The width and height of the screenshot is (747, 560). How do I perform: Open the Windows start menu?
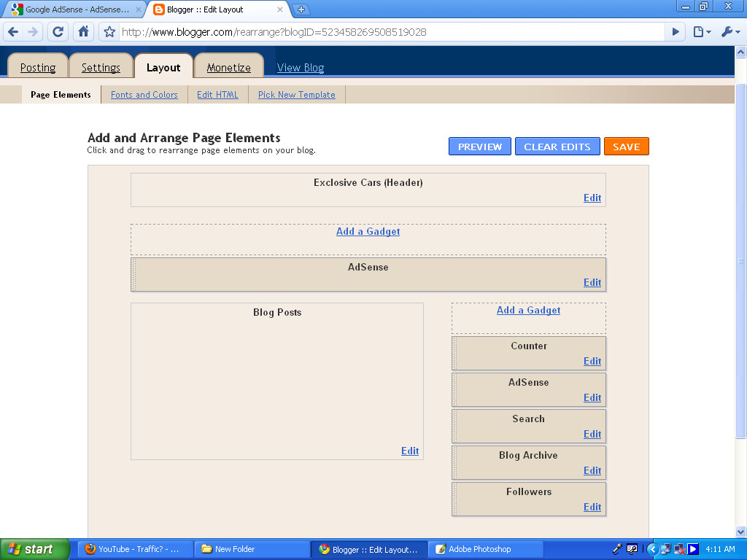coord(35,549)
